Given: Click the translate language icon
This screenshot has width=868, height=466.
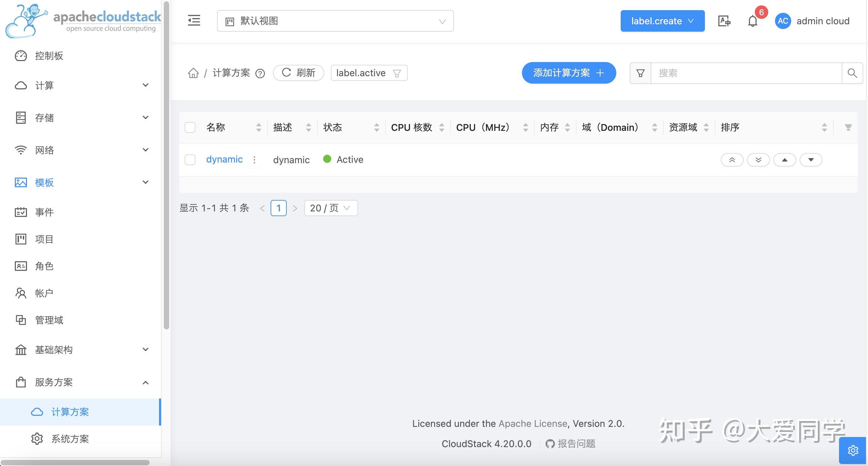Looking at the screenshot, I should pyautogui.click(x=724, y=21).
